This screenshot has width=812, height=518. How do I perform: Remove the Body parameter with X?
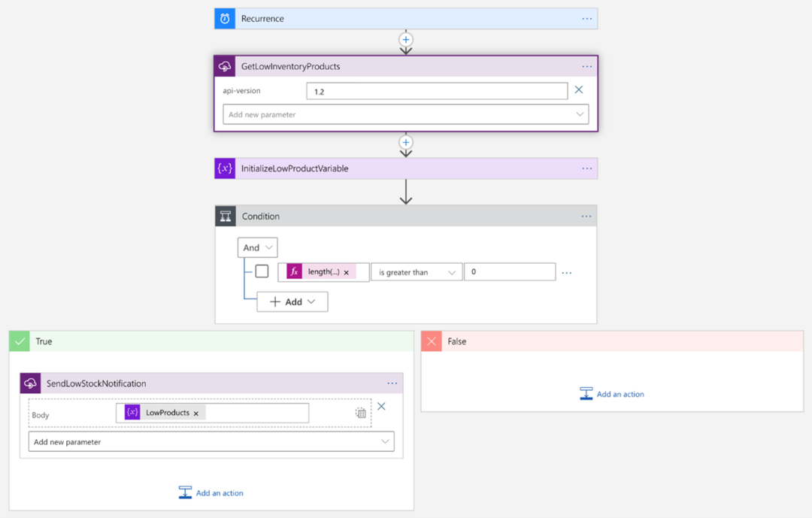click(382, 407)
